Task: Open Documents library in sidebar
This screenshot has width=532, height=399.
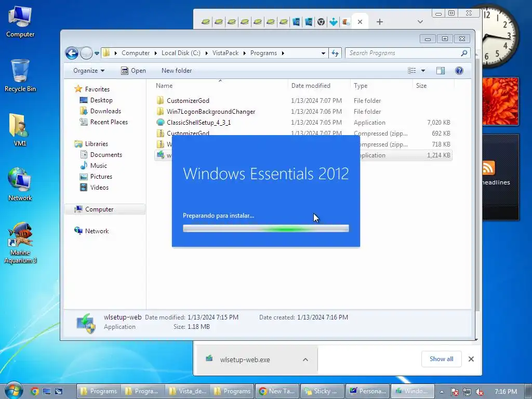Action: coord(106,155)
